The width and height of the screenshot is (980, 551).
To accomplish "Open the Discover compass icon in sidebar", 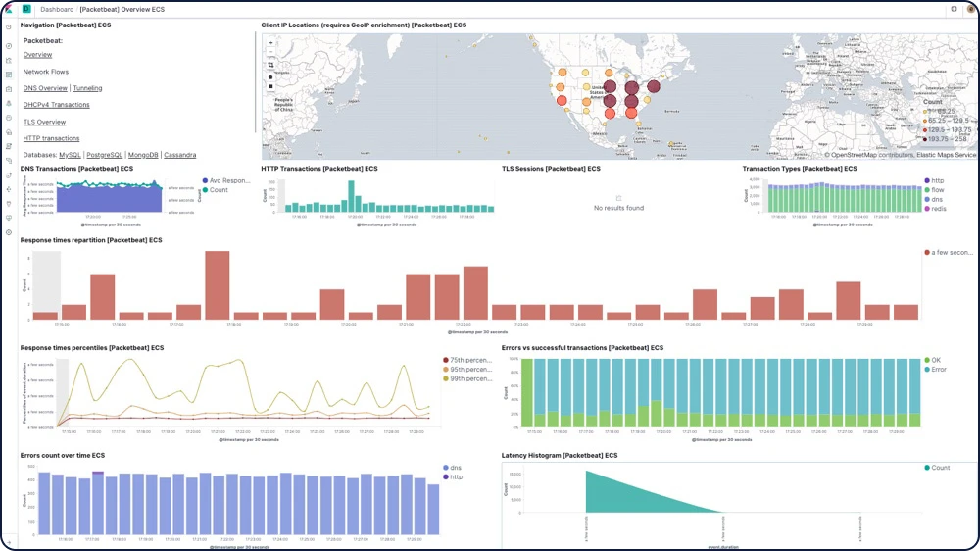I will [9, 46].
